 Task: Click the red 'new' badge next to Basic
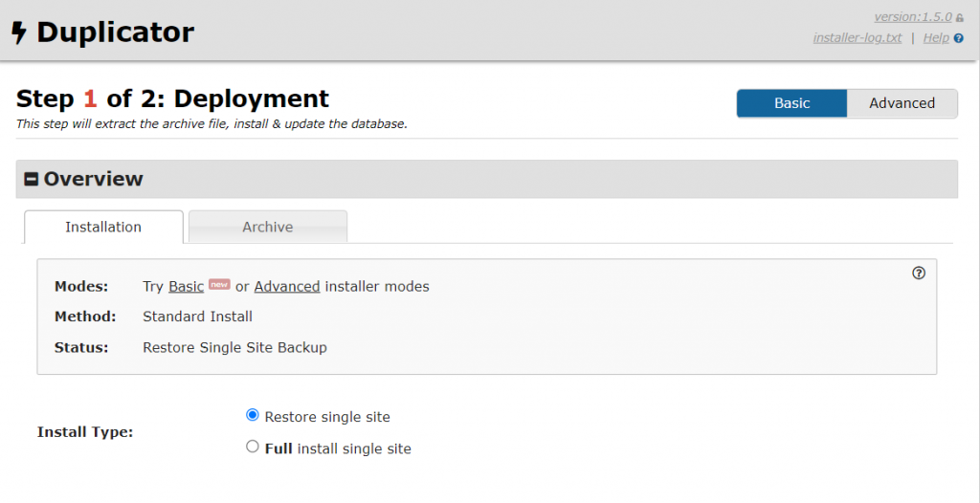219,284
